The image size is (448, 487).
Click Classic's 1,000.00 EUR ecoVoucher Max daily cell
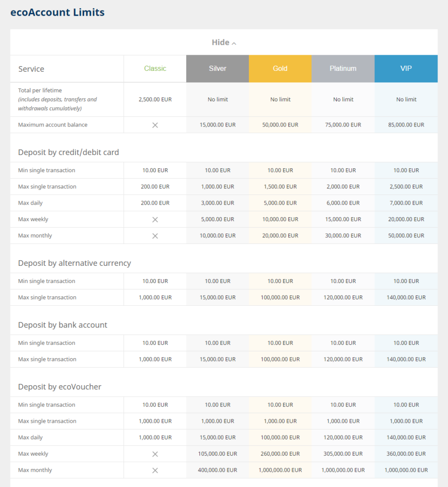(155, 438)
